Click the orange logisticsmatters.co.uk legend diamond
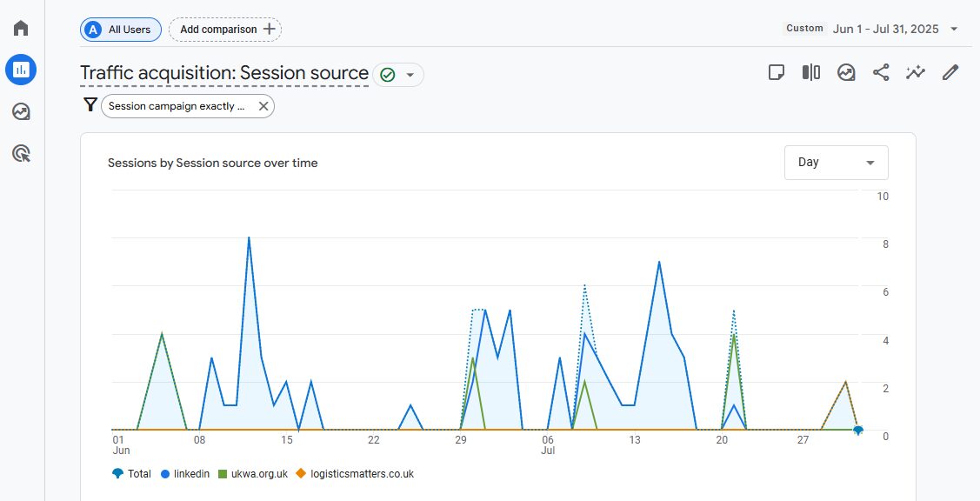Image resolution: width=980 pixels, height=501 pixels. click(x=301, y=474)
